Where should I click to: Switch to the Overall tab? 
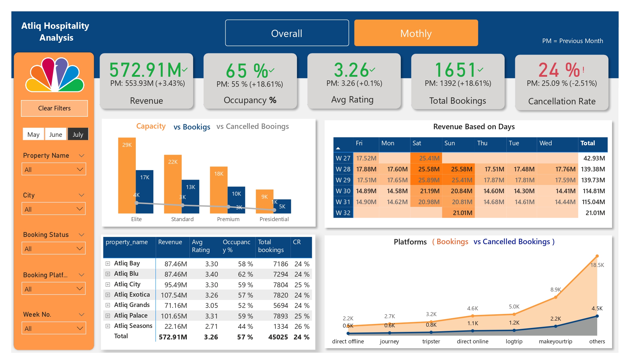(287, 33)
